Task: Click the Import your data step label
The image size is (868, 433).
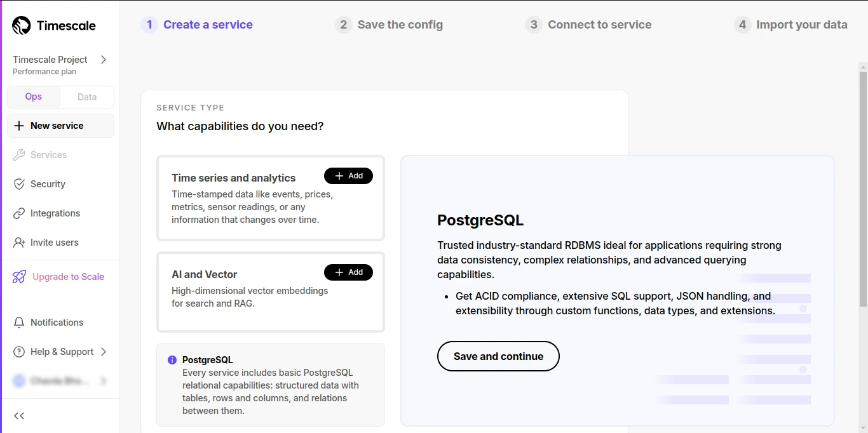Action: (x=802, y=25)
